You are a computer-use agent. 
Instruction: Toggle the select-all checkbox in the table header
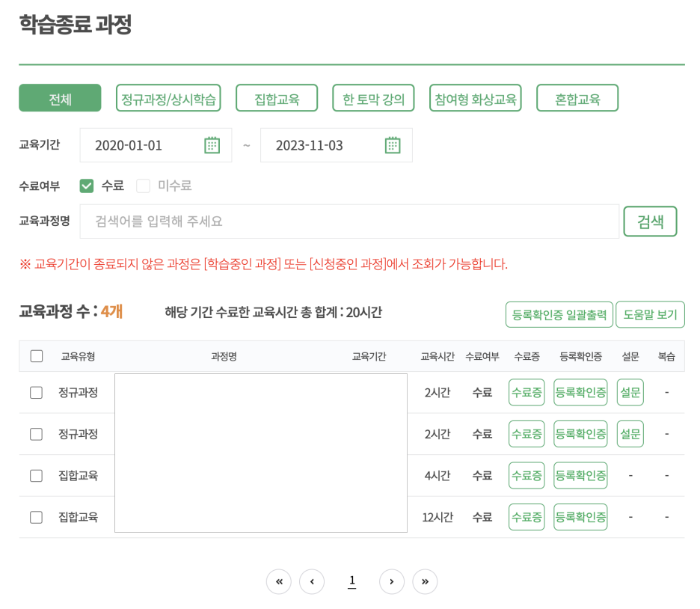click(37, 356)
